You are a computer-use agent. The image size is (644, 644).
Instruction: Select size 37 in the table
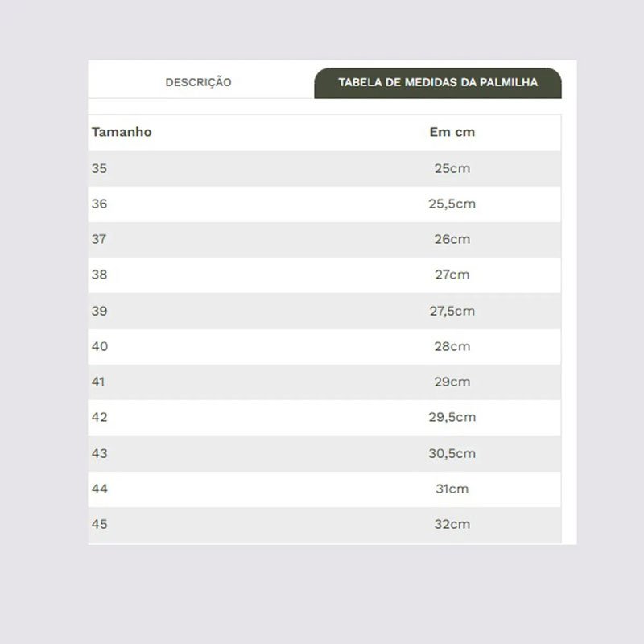99,239
